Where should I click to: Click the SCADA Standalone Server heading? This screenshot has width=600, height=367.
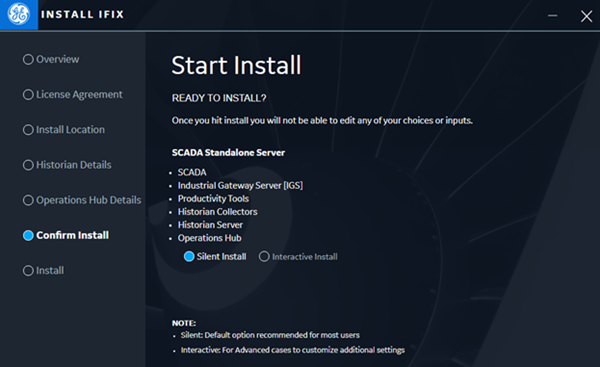[228, 153]
